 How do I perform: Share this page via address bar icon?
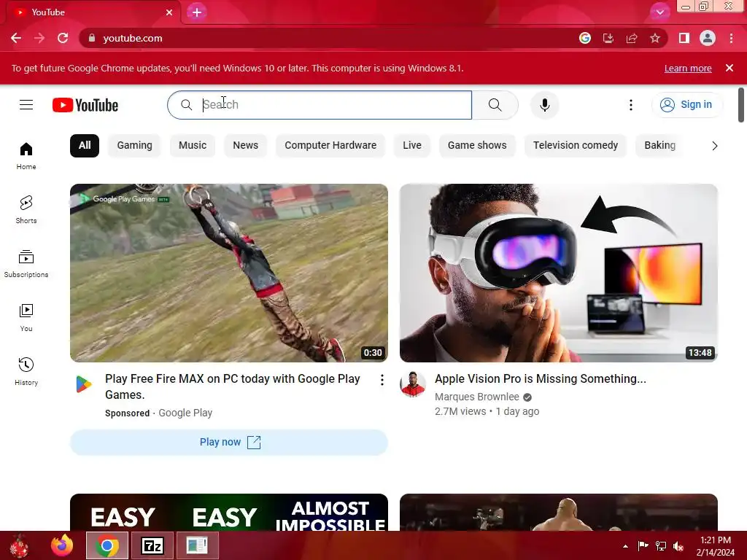[632, 38]
